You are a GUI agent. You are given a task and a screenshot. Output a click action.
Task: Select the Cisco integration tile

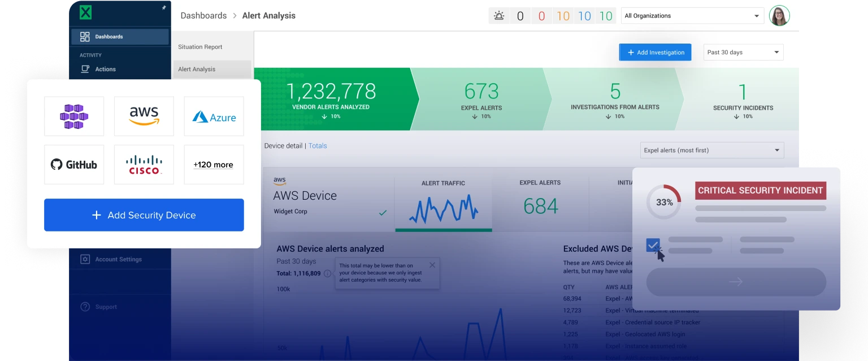tap(144, 165)
